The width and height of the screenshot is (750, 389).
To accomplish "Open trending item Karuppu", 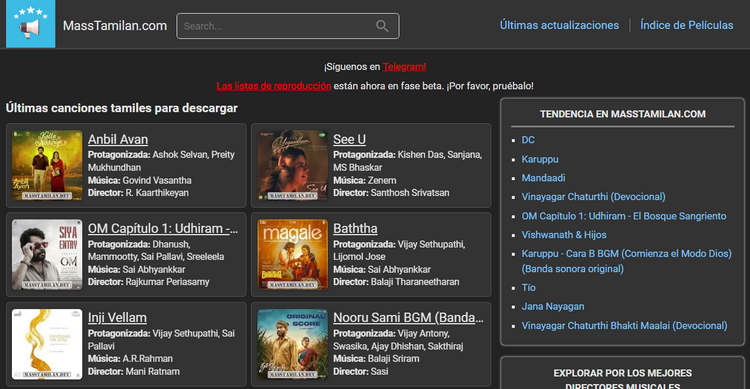I will [540, 159].
